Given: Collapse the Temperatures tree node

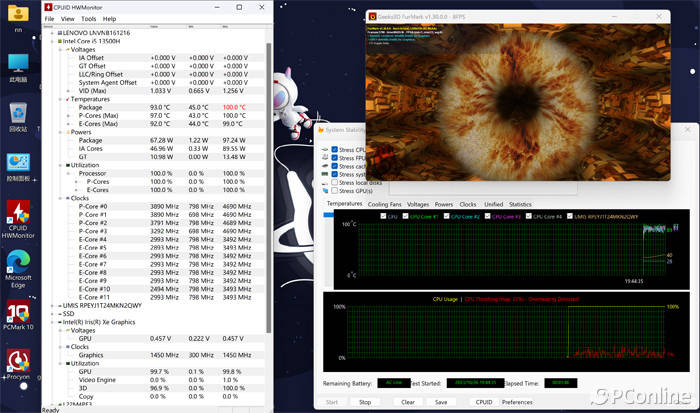Looking at the screenshot, I should tap(60, 99).
